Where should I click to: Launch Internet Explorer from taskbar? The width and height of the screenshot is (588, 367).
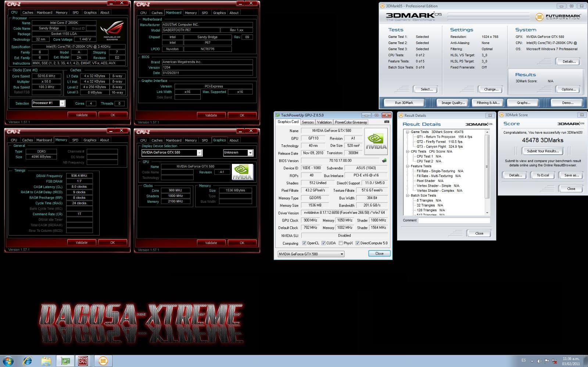coord(27,361)
